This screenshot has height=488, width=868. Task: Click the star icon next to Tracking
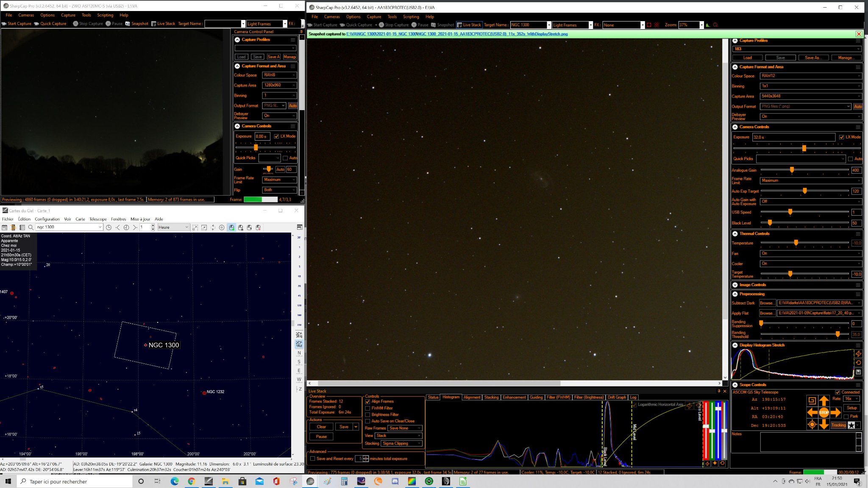851,425
